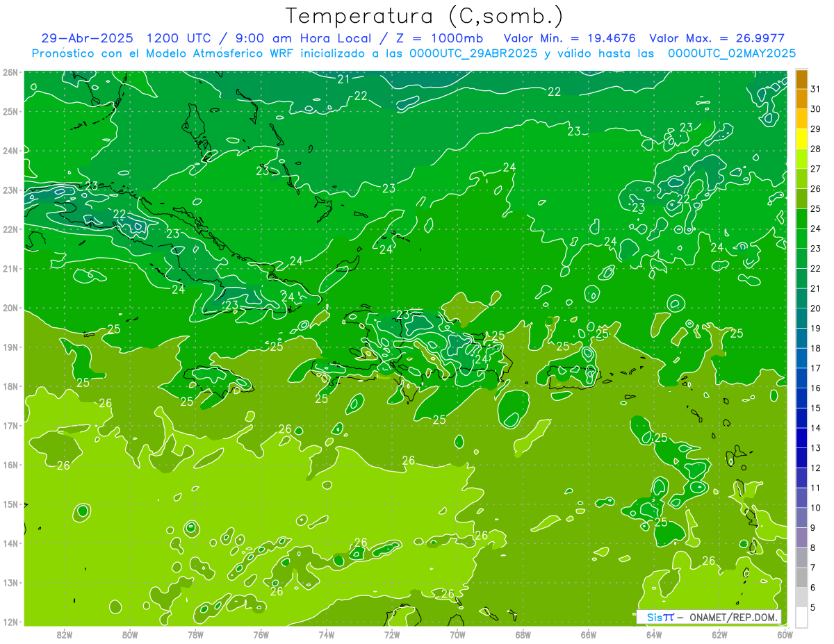Screen dimensions: 834x644
Task: Click the orange swatch between 30 and 31
Action: point(801,99)
